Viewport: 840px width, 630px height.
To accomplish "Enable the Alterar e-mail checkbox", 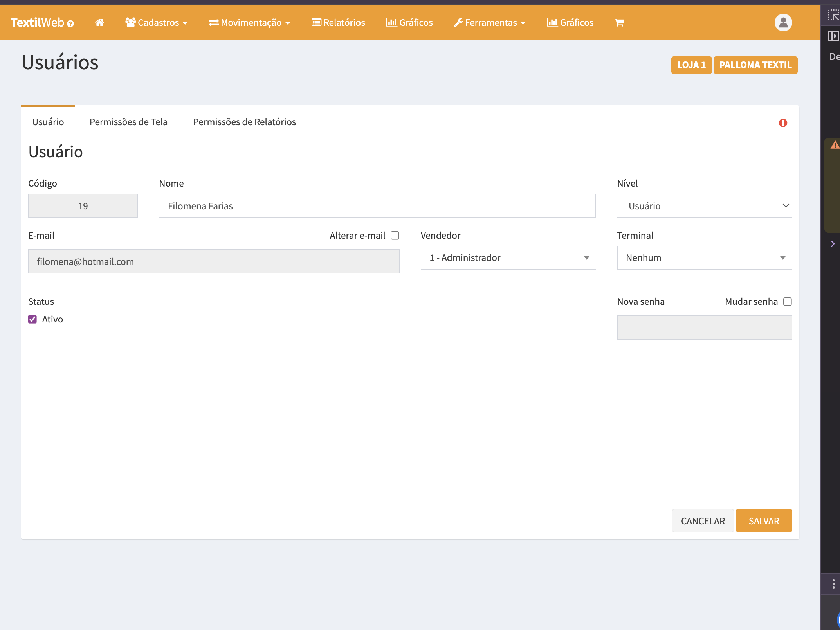I will tap(395, 235).
